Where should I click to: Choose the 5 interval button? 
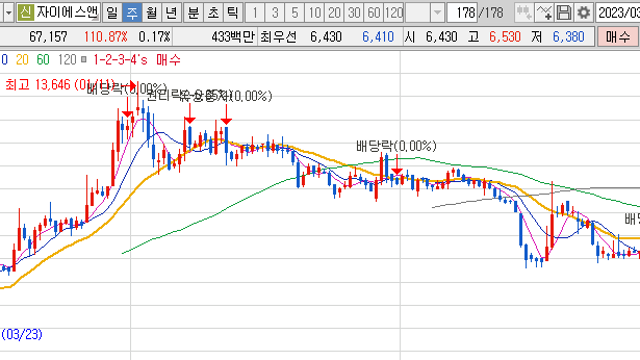coord(294,13)
